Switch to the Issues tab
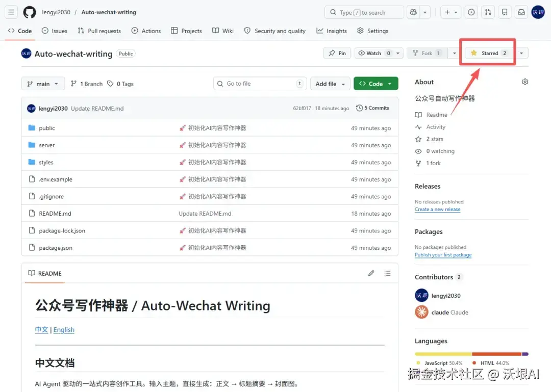Image resolution: width=551 pixels, height=392 pixels. [55, 31]
